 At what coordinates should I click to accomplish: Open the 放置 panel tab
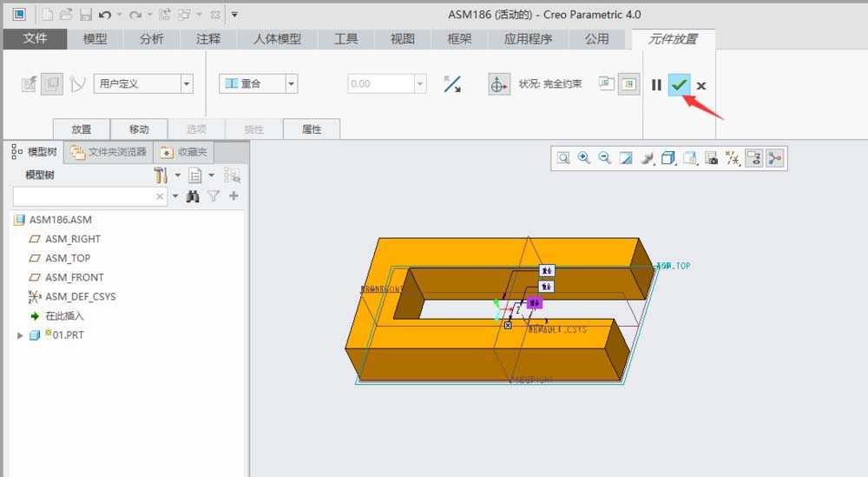(82, 129)
